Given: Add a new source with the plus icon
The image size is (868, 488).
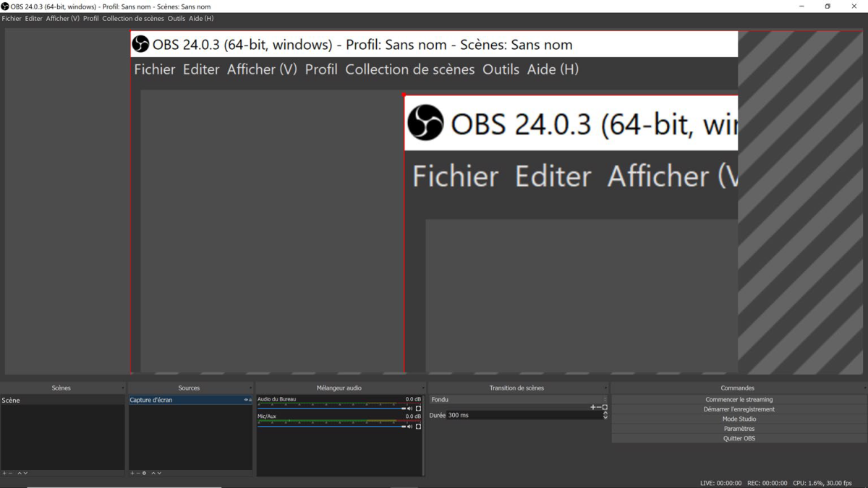Looking at the screenshot, I should (132, 474).
